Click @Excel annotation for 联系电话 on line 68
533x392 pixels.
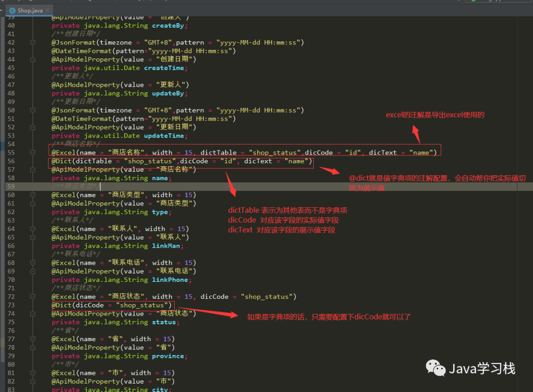pyautogui.click(x=63, y=263)
